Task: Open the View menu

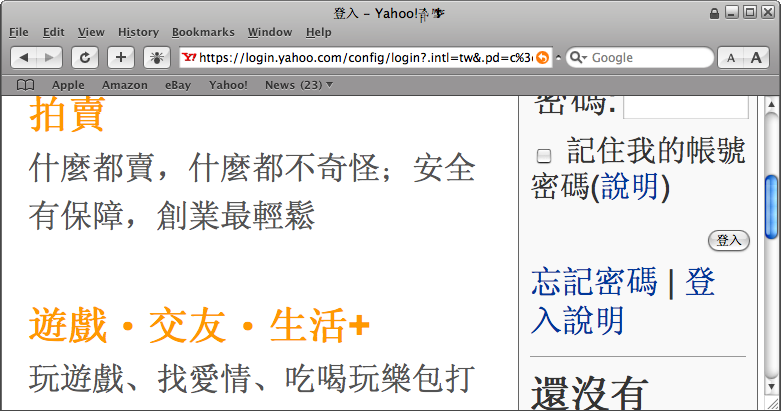Action: tap(91, 32)
